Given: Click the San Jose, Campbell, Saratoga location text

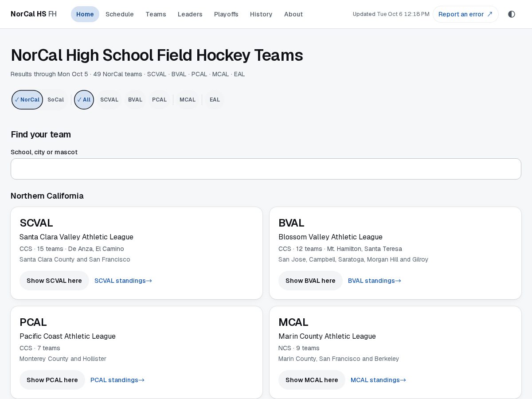Looking at the screenshot, I should (x=353, y=259).
